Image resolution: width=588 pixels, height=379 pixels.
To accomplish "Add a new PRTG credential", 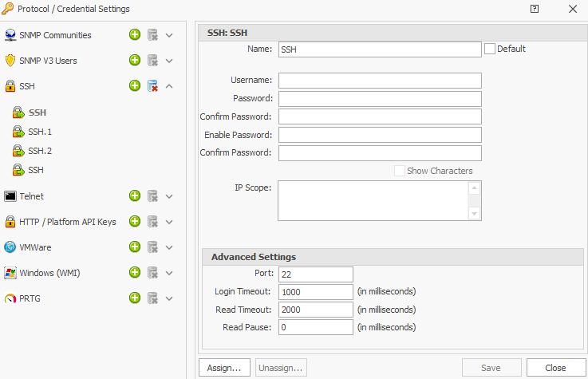I will 135,298.
